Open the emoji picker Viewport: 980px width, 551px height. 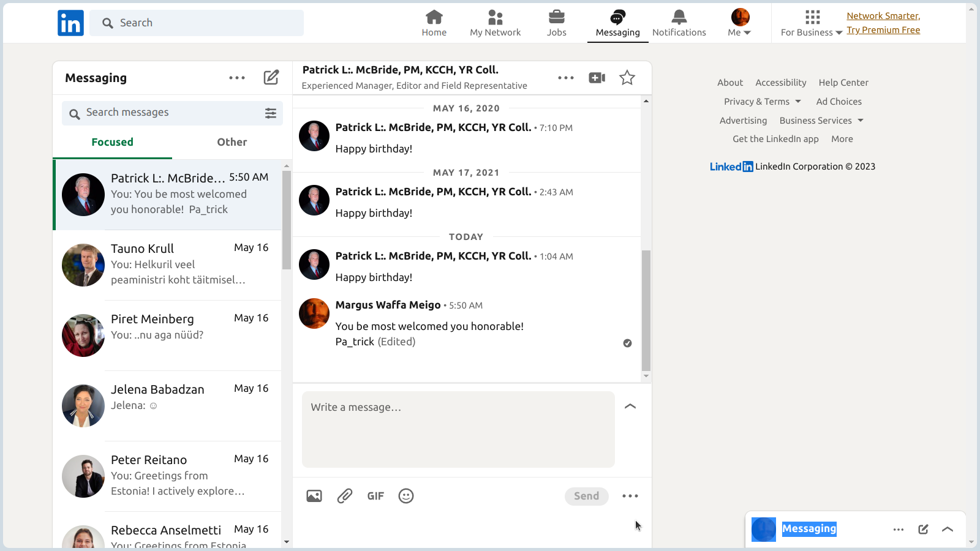[x=406, y=496]
